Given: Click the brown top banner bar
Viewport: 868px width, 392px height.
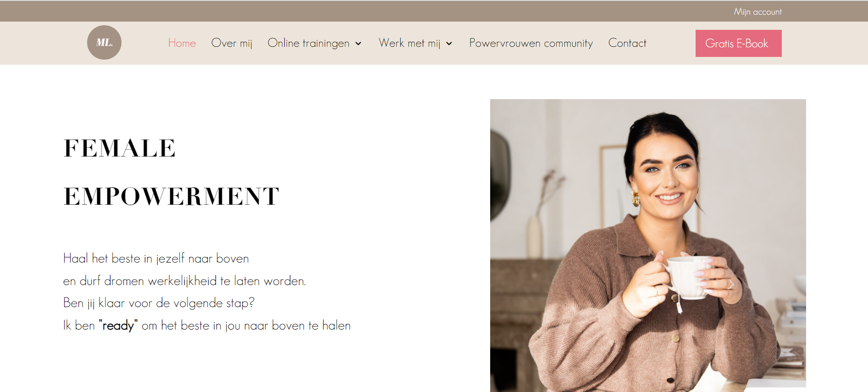Looking at the screenshot, I should (434, 11).
